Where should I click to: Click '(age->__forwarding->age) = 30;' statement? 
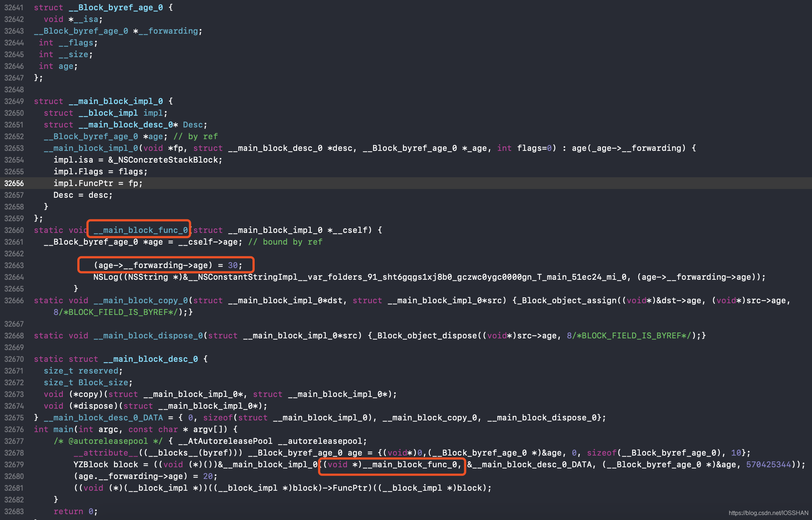pyautogui.click(x=168, y=265)
